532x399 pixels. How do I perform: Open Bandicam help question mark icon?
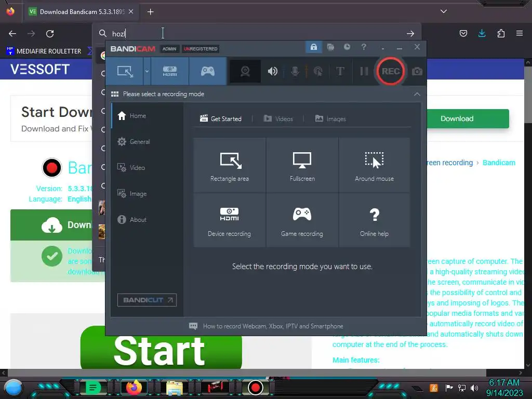click(x=364, y=47)
